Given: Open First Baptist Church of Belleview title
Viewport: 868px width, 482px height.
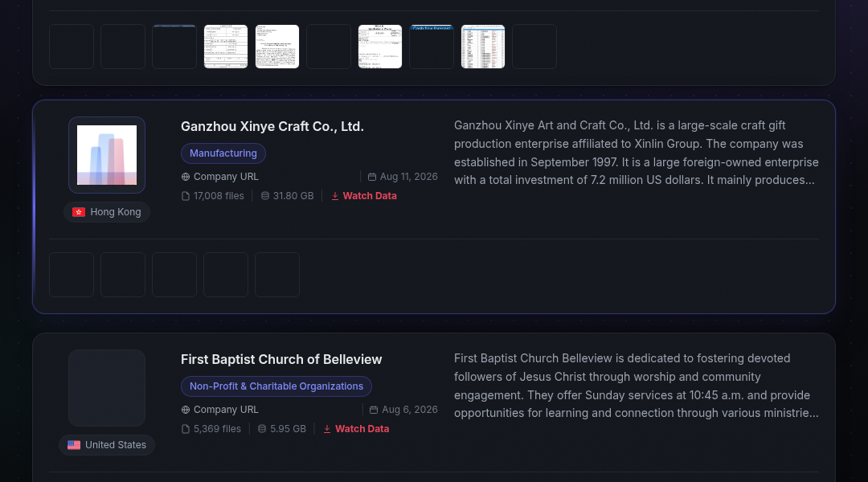Looking at the screenshot, I should tap(281, 359).
